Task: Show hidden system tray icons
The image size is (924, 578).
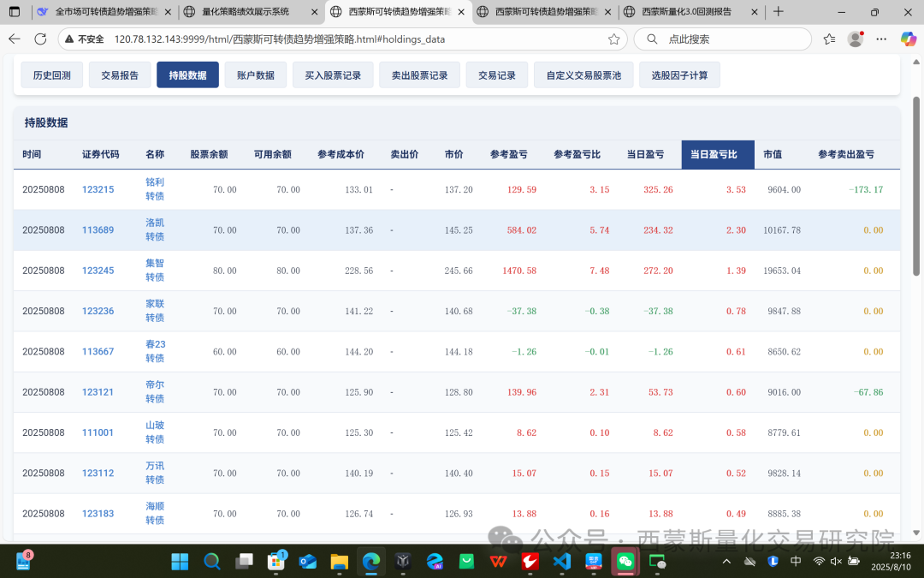Action: 726,561
